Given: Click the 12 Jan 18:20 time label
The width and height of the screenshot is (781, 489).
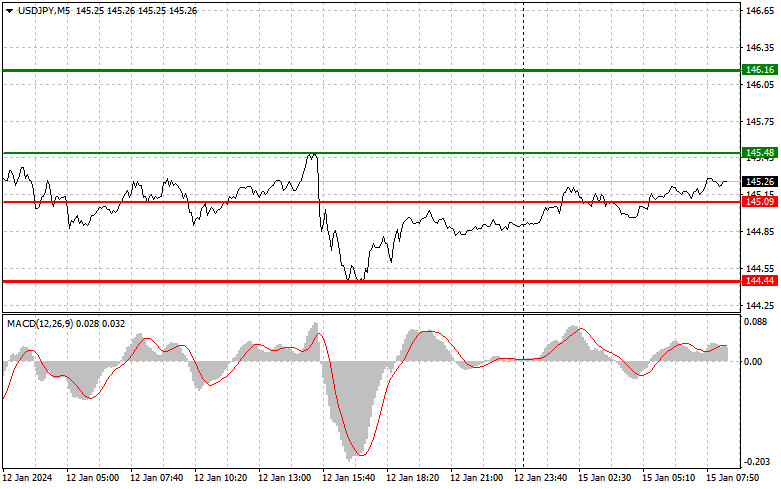Looking at the screenshot, I should [412, 478].
